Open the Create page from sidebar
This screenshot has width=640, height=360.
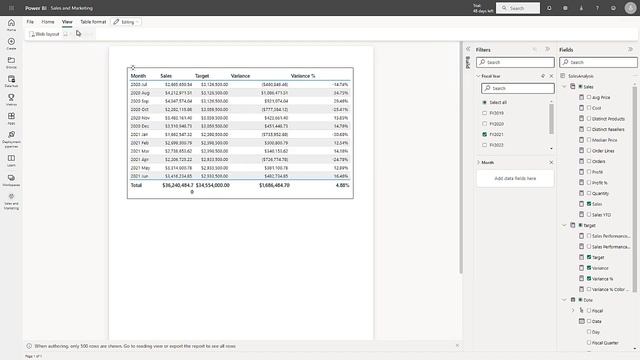tap(11, 44)
